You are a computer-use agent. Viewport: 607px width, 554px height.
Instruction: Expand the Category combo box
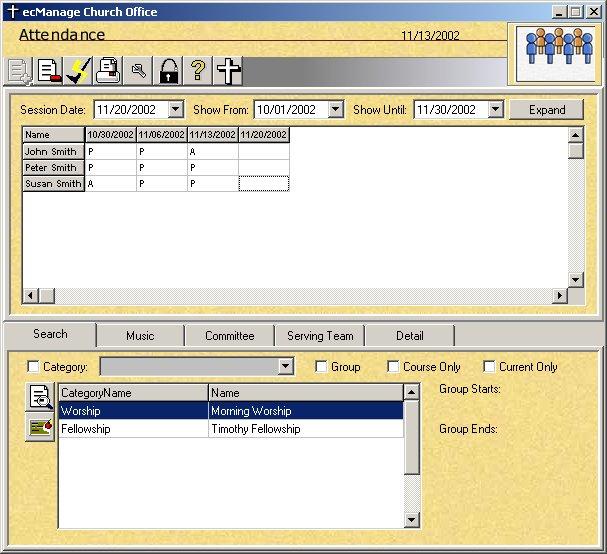285,366
